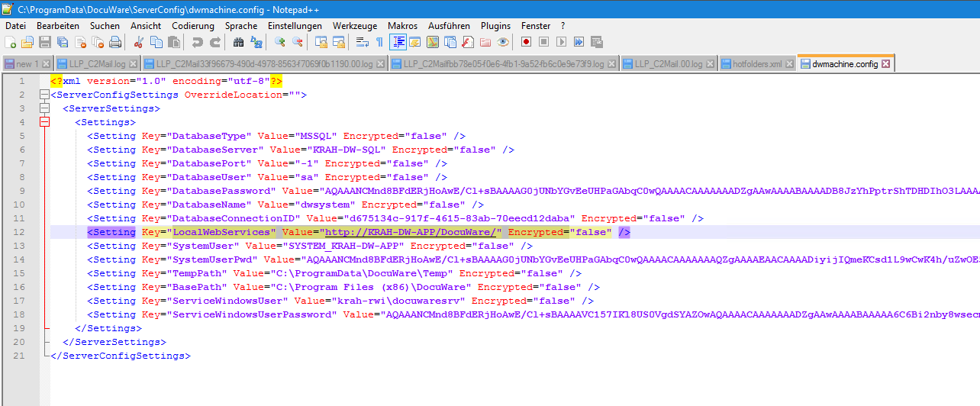Image resolution: width=980 pixels, height=406 pixels.
Task: Collapse the Settings fold on line 4
Action: point(44,122)
